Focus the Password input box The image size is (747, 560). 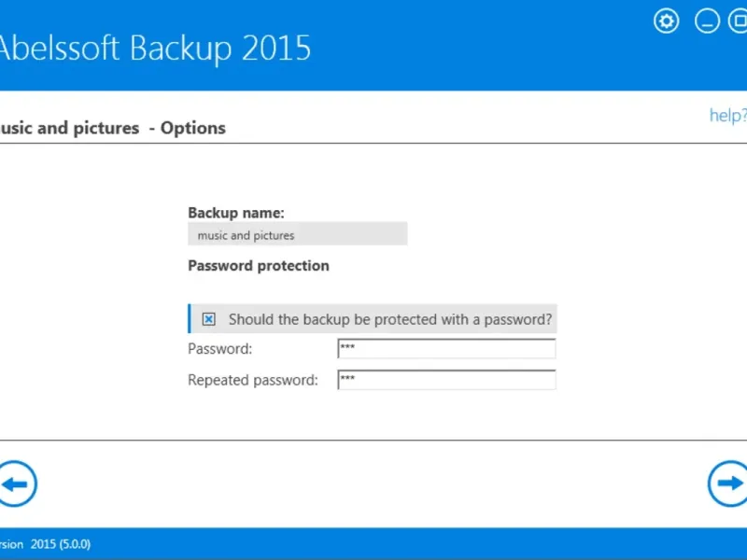click(446, 348)
